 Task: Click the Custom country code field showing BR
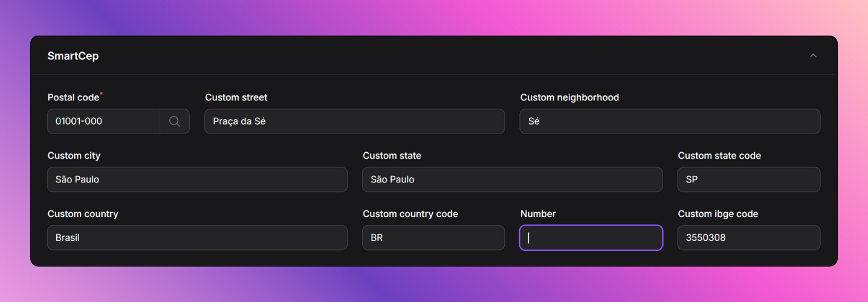(433, 238)
